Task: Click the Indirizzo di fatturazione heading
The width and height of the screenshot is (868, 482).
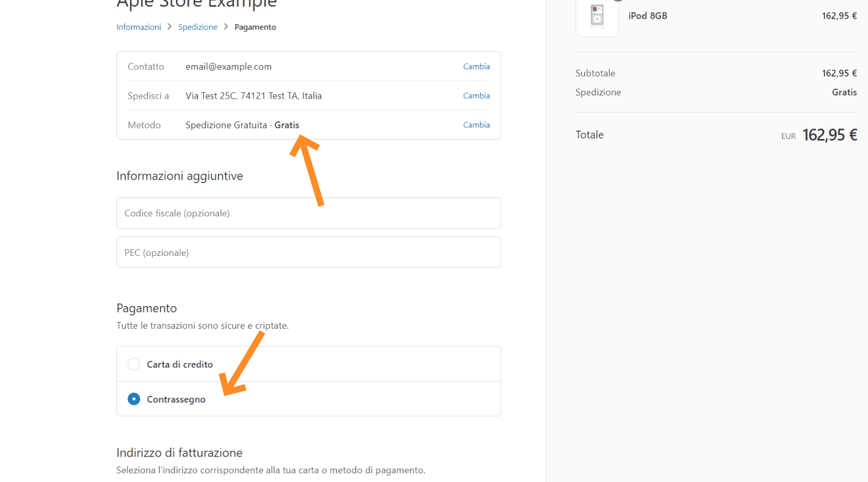Action: 179,453
